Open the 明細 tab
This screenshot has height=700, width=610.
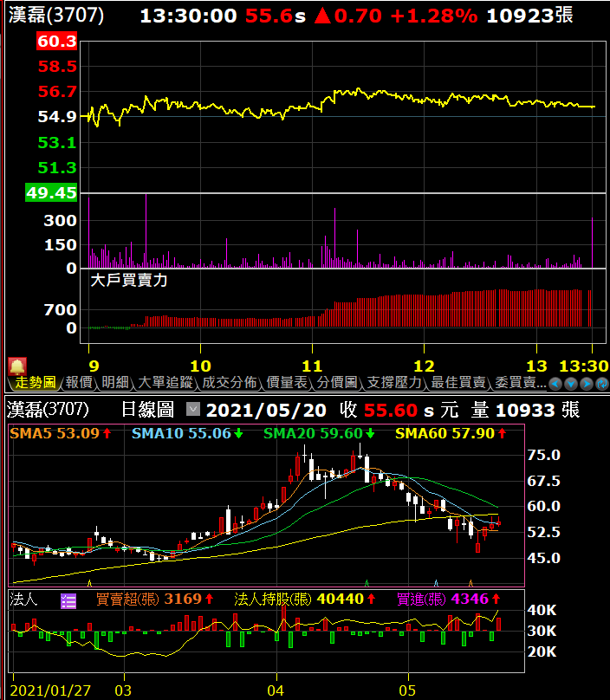coord(115,382)
